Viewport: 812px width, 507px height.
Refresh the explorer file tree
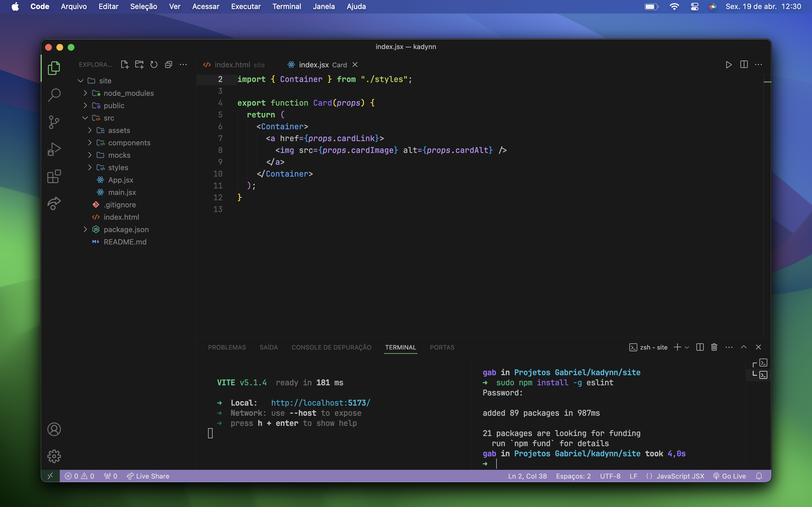[154, 65]
